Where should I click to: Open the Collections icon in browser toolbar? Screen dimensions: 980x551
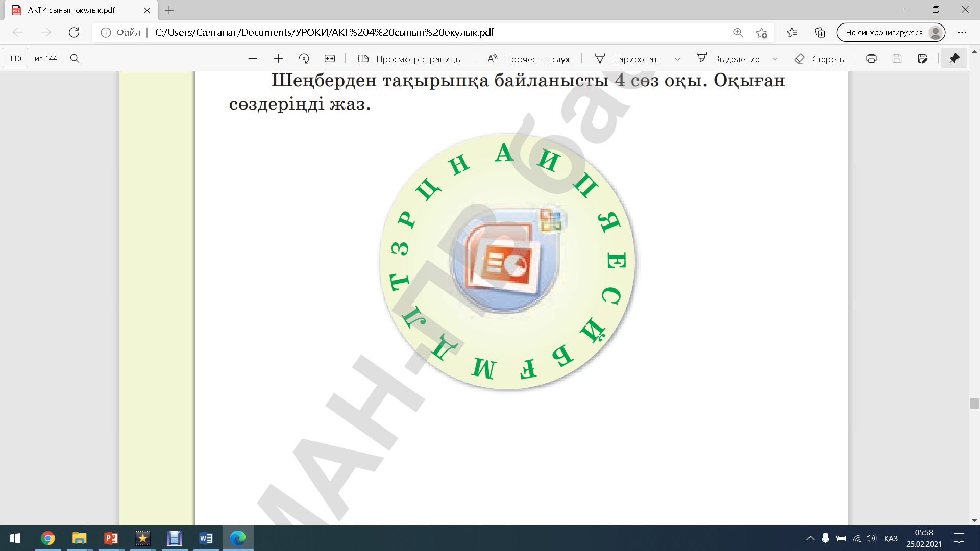click(820, 33)
